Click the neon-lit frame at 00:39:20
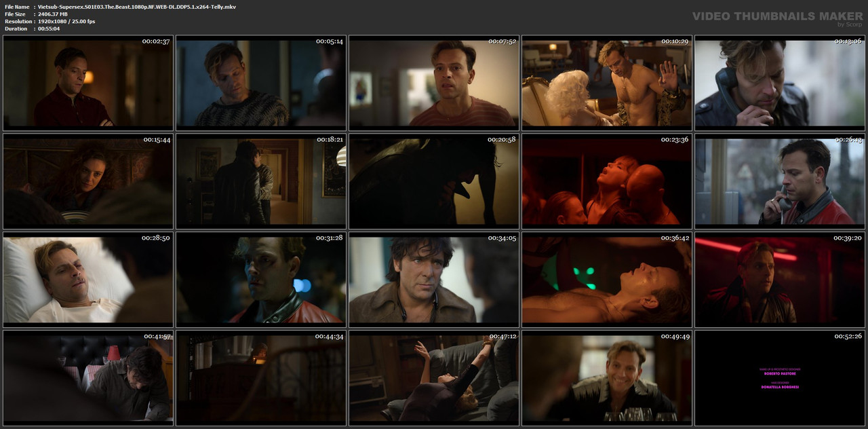This screenshot has width=868, height=429. click(x=780, y=279)
